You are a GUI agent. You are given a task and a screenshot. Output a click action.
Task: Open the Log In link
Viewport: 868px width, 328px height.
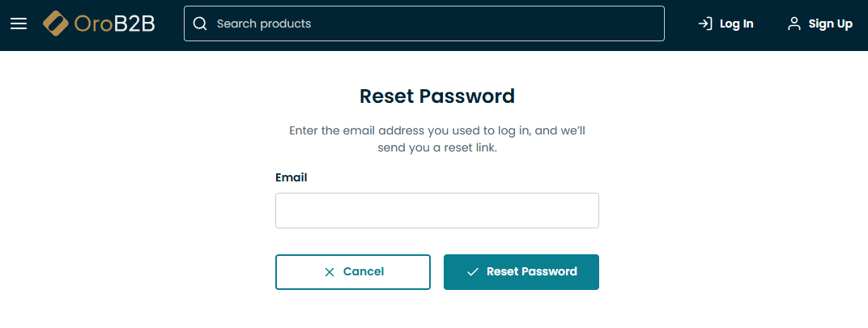tap(736, 23)
